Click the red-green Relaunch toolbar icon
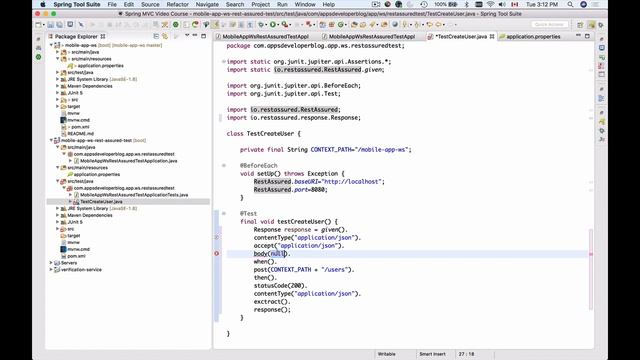The width and height of the screenshot is (640, 360). coord(195,25)
